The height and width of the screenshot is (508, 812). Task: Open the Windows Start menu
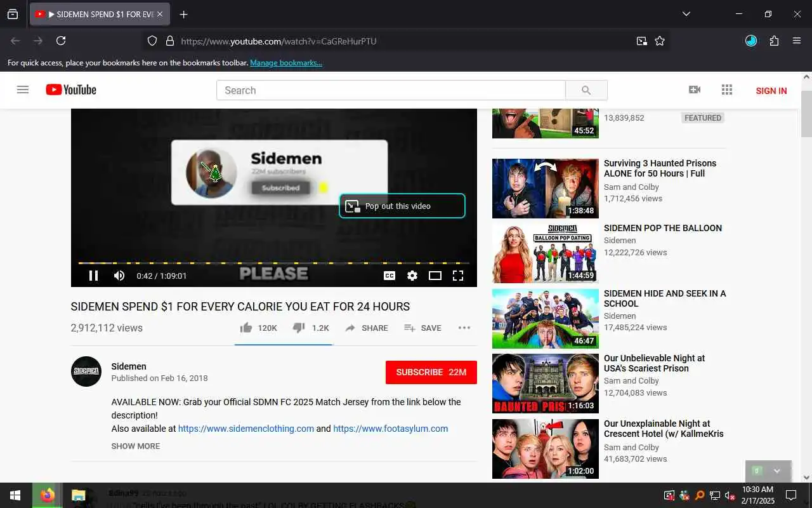[15, 495]
